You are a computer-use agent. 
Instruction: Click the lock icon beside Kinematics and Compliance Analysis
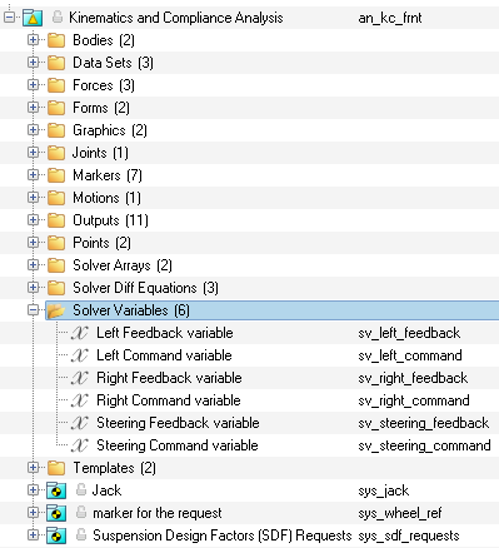[58, 17]
